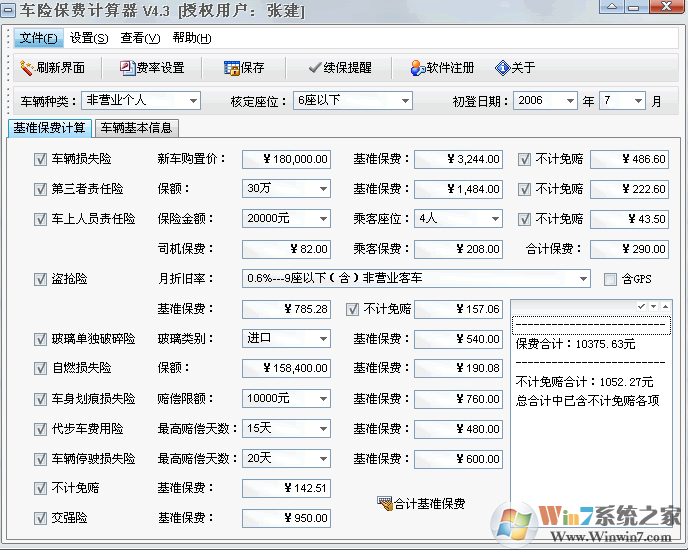Image resolution: width=688 pixels, height=551 pixels.
Task: Click the 关于 about icon
Action: (503, 68)
